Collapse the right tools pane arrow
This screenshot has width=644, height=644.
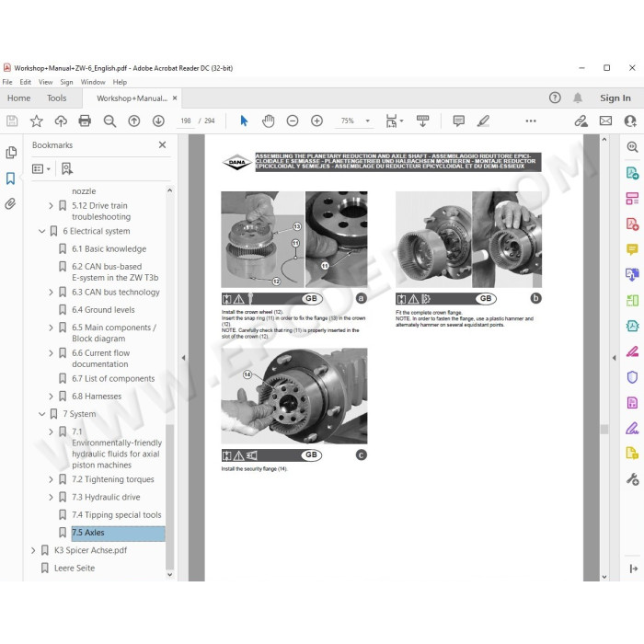point(614,358)
